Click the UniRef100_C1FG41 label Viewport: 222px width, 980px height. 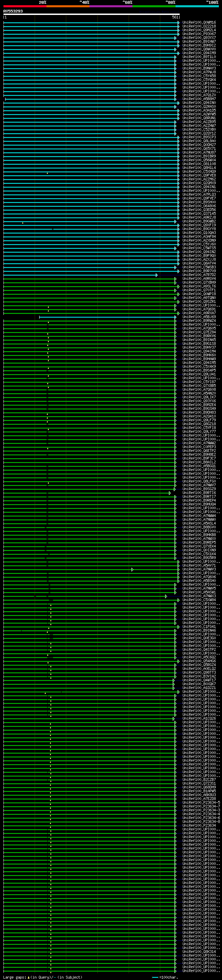click(199, 626)
